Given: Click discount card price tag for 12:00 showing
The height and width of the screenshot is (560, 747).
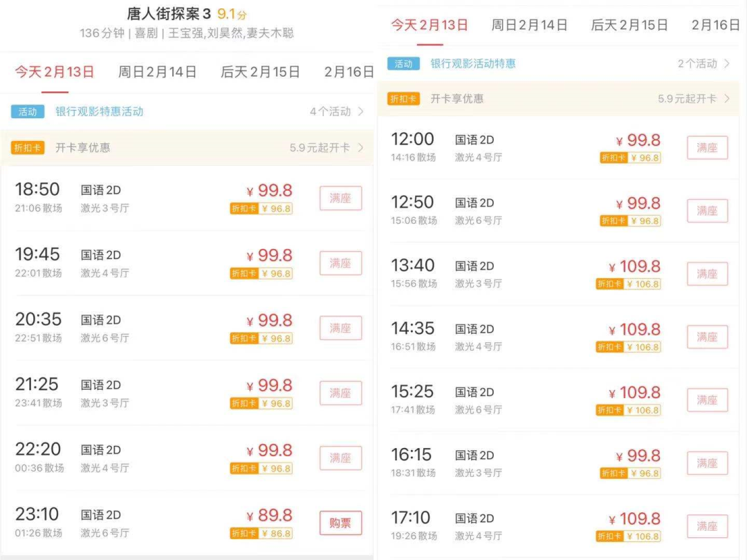Looking at the screenshot, I should pos(630,158).
